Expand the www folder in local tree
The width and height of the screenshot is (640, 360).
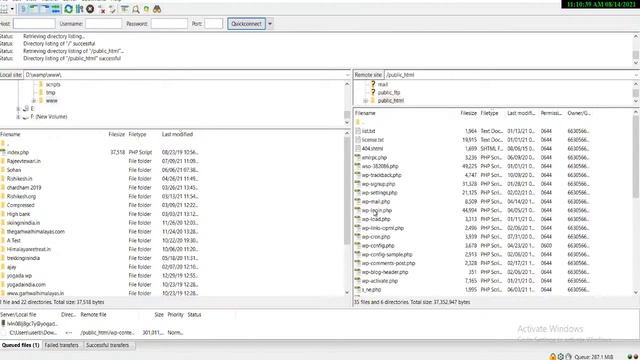34,100
